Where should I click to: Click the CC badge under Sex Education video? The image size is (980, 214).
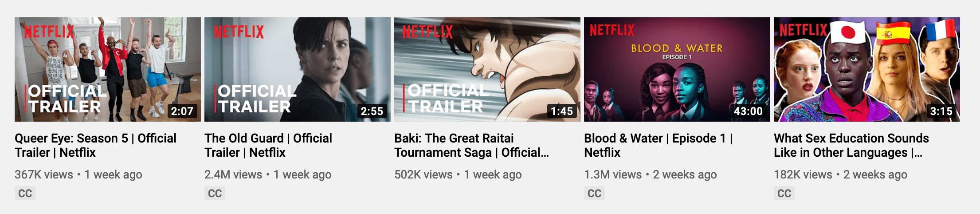click(x=784, y=193)
